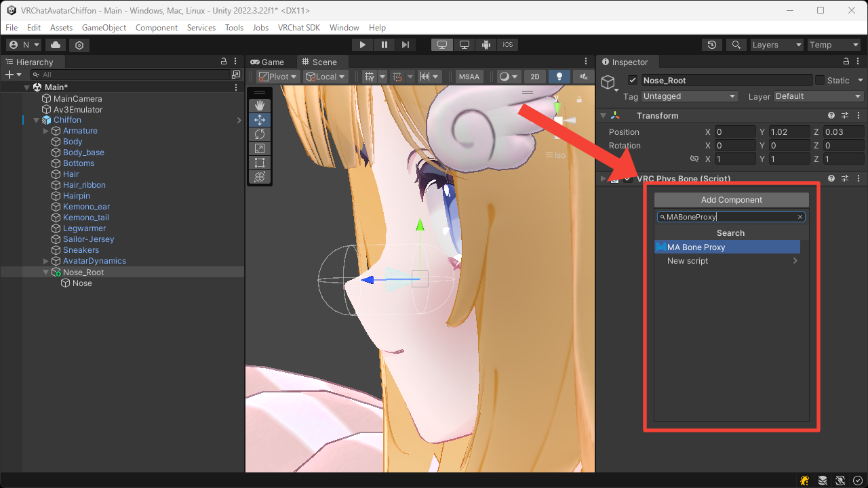This screenshot has width=868, height=488.
Task: Select the Scale tool in the Scene toolbar
Action: (260, 148)
